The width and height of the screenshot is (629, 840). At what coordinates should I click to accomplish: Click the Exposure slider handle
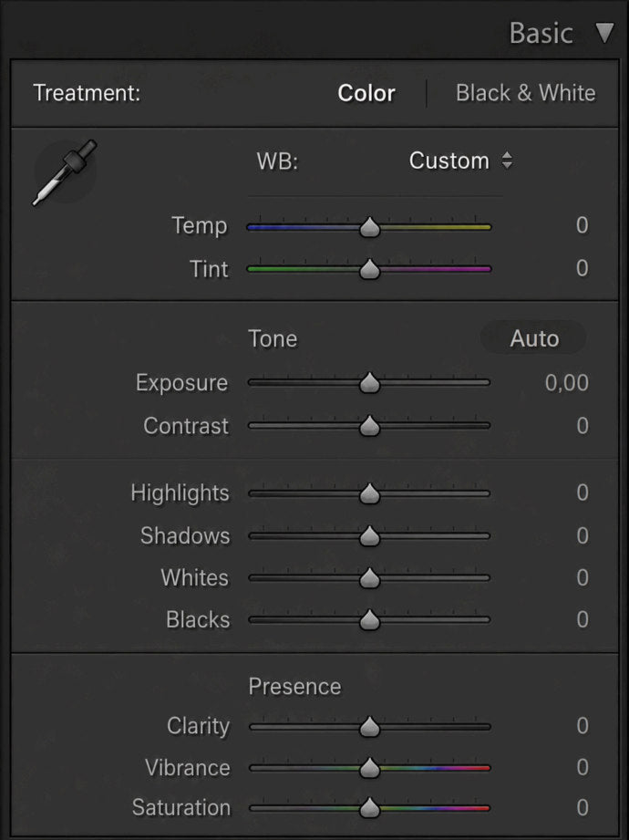pos(369,383)
